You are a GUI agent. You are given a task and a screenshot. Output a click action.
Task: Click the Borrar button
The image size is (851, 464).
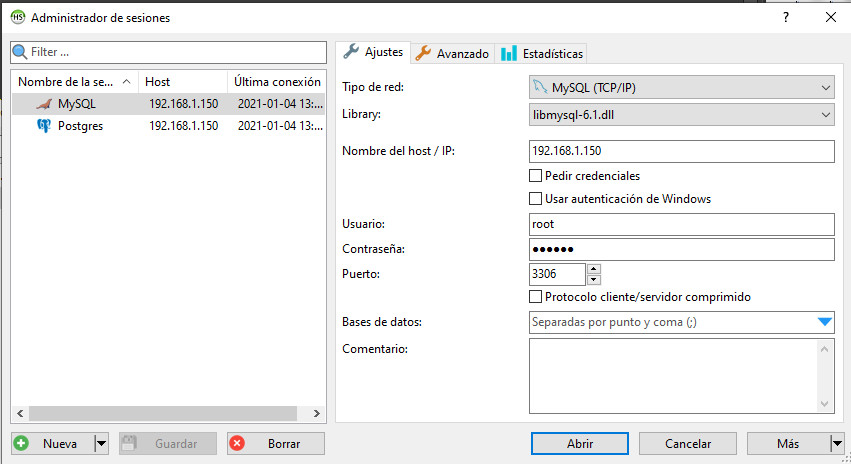tap(276, 443)
